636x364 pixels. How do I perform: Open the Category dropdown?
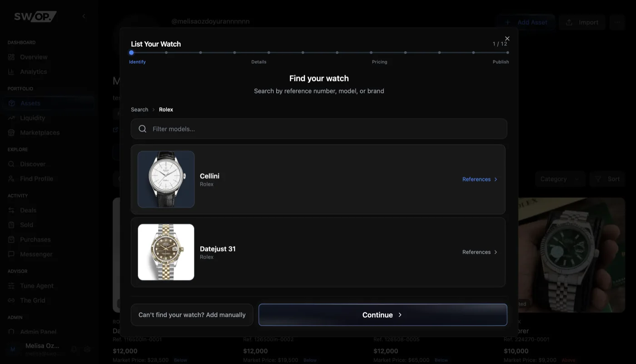560,179
